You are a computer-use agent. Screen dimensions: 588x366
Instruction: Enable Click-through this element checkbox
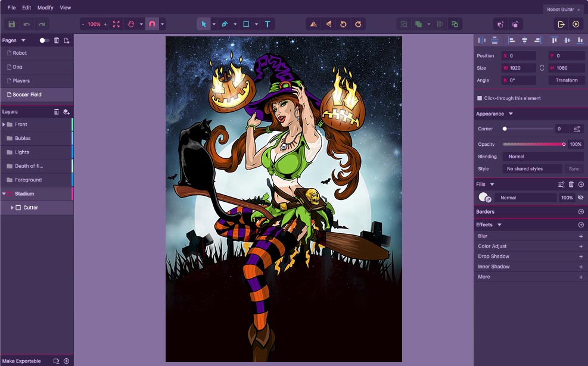pyautogui.click(x=479, y=98)
